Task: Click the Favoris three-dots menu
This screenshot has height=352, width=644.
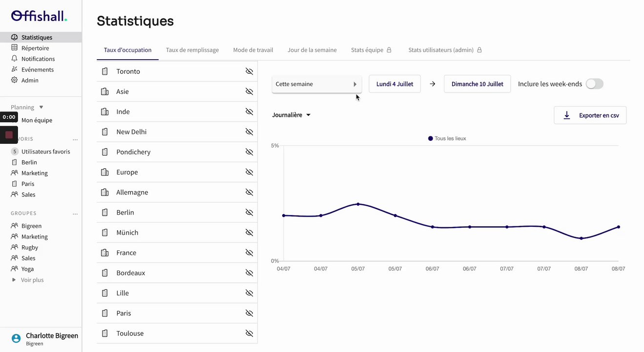Action: (x=75, y=139)
